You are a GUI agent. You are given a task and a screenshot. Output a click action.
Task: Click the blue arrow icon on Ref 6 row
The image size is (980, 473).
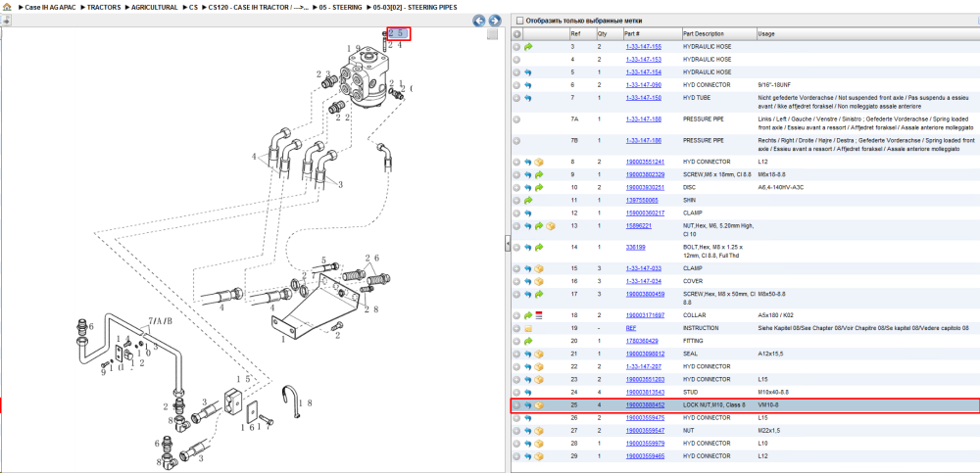(x=528, y=85)
